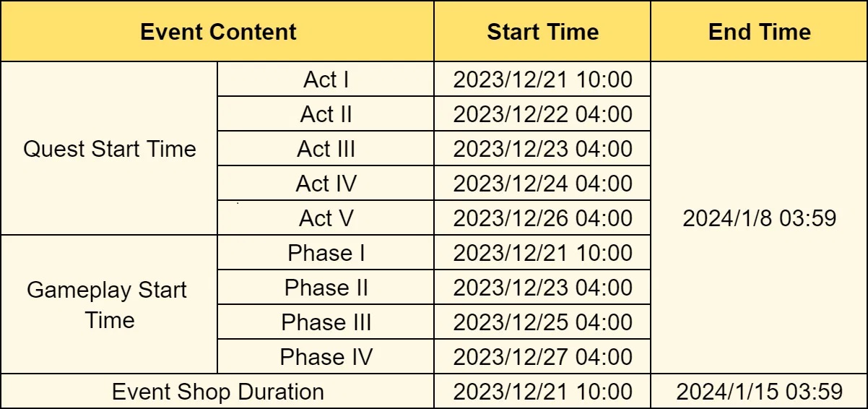
Task: Select the Quest Start Time cell
Action: 110,149
